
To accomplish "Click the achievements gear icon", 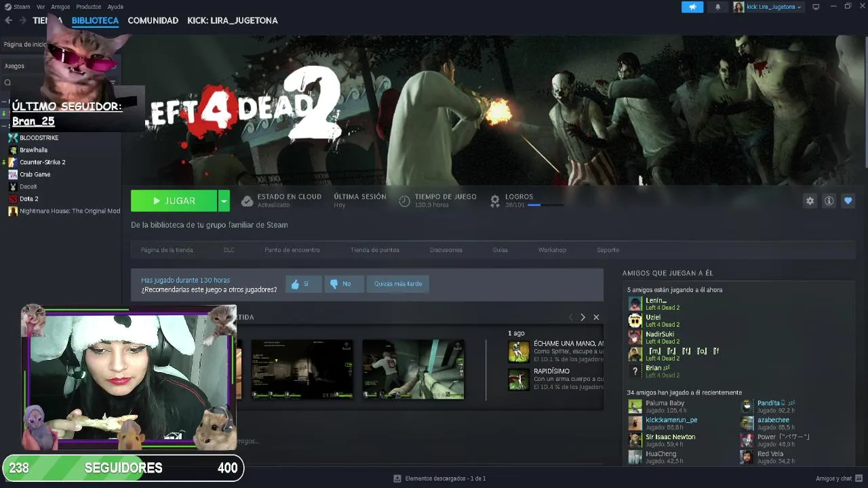I will point(495,201).
